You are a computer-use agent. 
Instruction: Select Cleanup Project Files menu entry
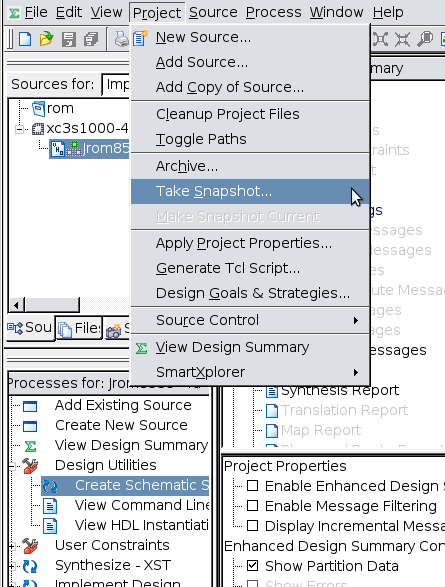(250, 115)
